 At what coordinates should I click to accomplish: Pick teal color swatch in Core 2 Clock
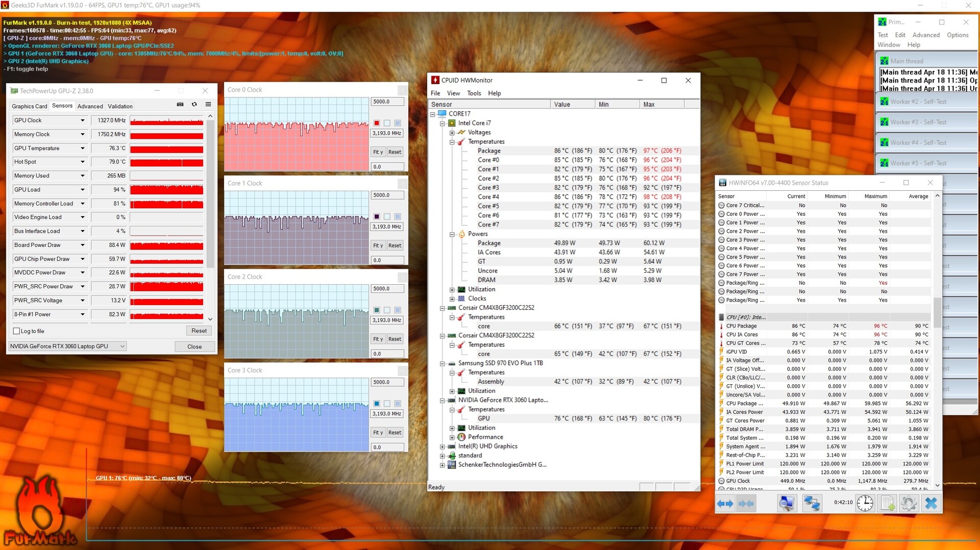(x=377, y=310)
